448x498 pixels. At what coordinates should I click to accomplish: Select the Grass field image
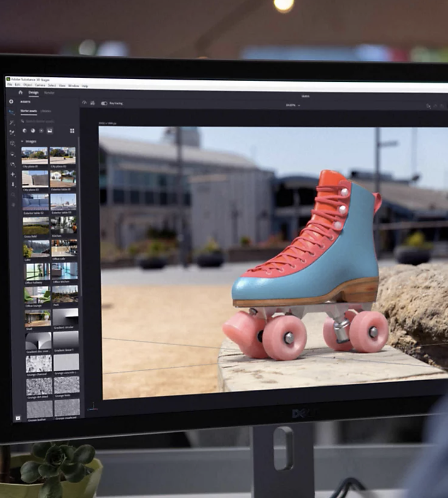click(x=36, y=226)
